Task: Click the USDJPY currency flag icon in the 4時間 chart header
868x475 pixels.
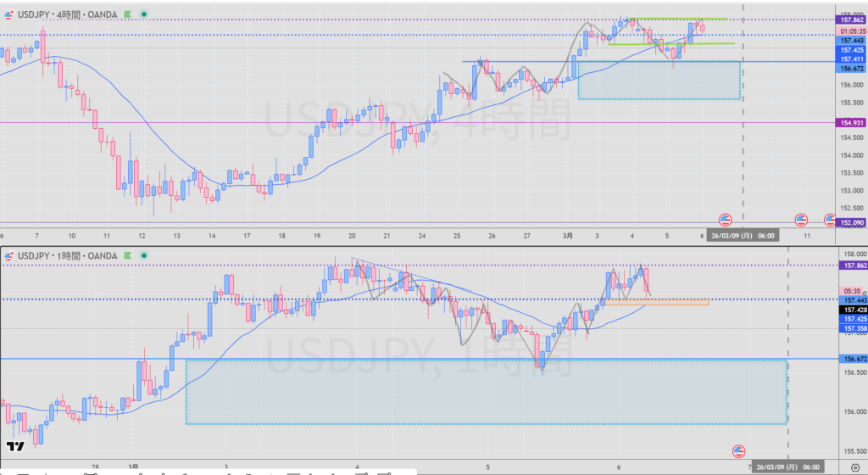Action: pyautogui.click(x=10, y=14)
